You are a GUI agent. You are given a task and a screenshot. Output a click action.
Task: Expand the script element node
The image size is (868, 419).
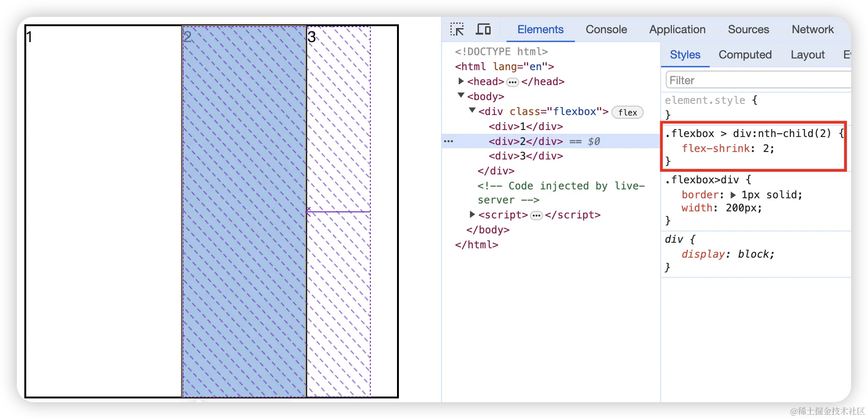[x=472, y=214]
